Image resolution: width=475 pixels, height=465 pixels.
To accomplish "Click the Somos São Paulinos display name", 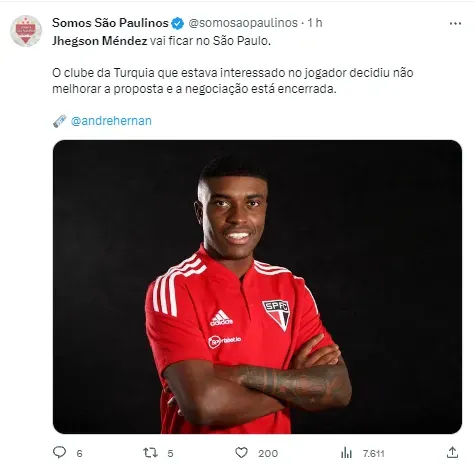I will 110,23.
